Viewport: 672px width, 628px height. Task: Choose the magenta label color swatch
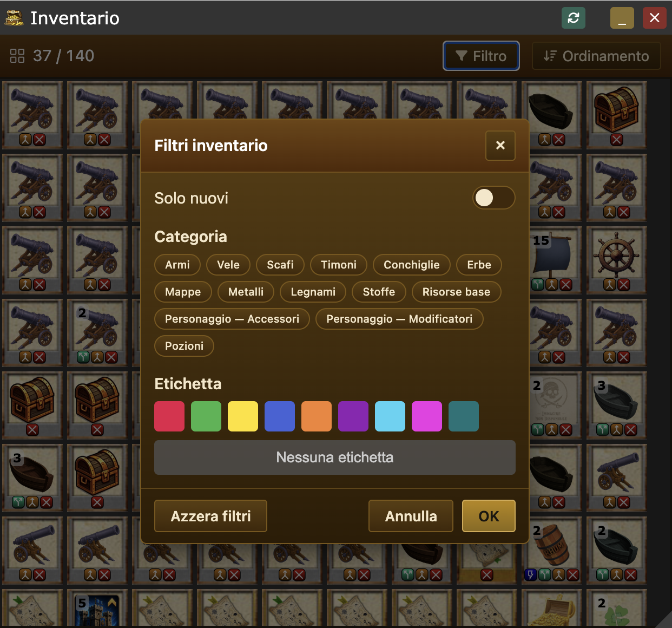click(427, 416)
